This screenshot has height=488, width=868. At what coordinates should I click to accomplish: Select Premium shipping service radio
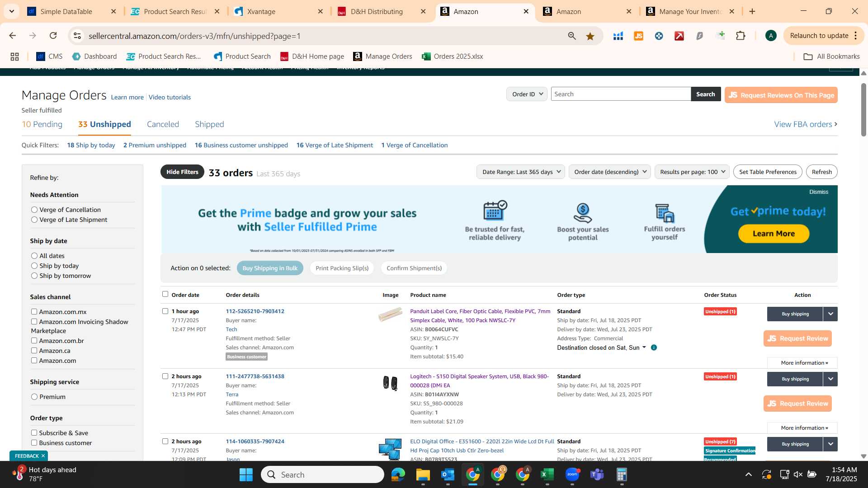(34, 397)
